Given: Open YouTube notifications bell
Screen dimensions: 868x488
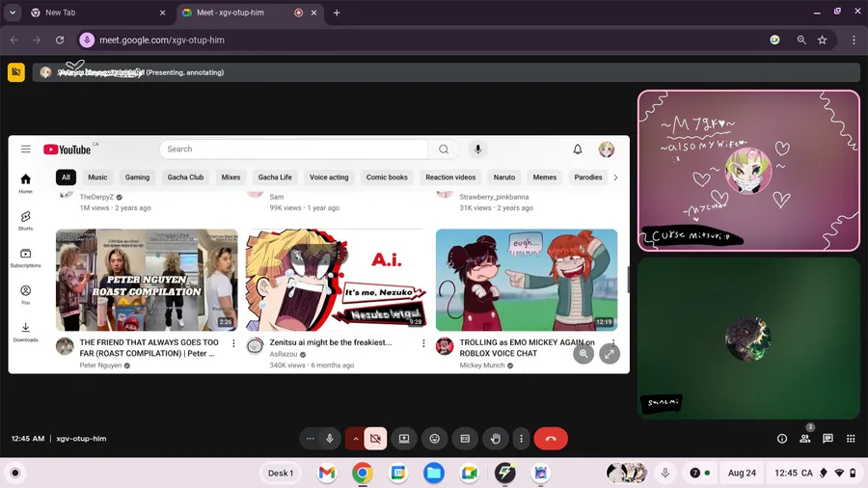Looking at the screenshot, I should (x=578, y=149).
